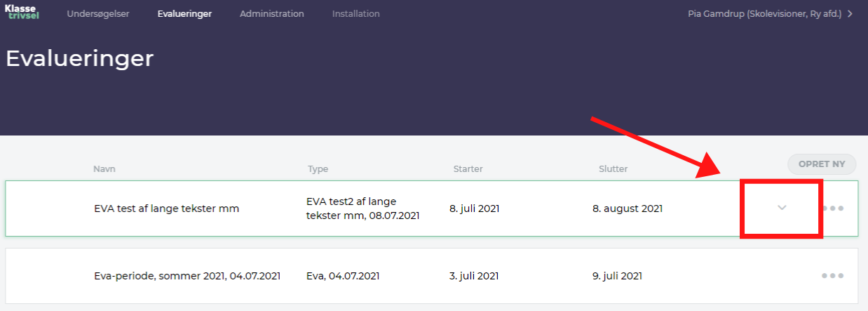The width and height of the screenshot is (868, 311).
Task: Click the Type column header
Action: pyautogui.click(x=318, y=169)
